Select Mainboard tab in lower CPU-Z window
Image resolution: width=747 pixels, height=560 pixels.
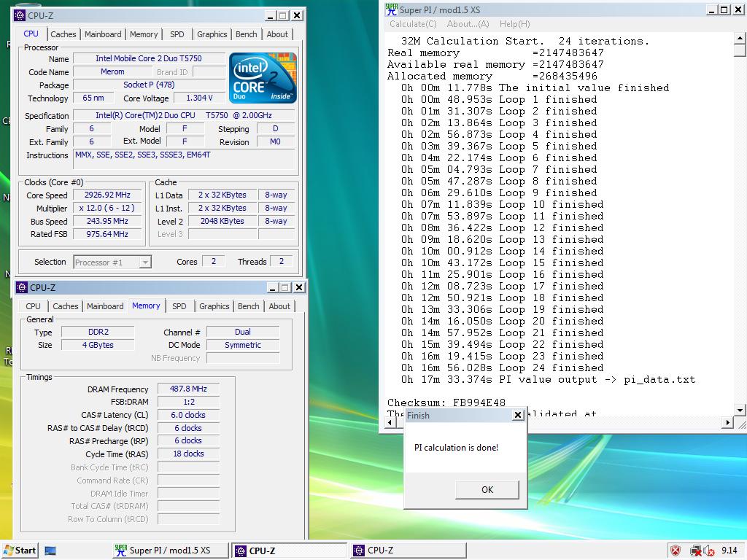point(105,306)
